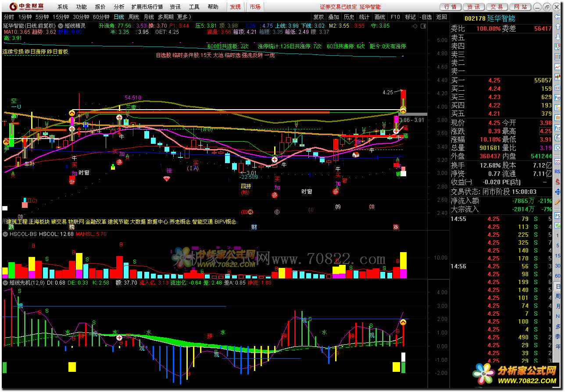565x392 pixels.
Task: Select weekly 周 period in right sidebar
Action: tap(558, 296)
